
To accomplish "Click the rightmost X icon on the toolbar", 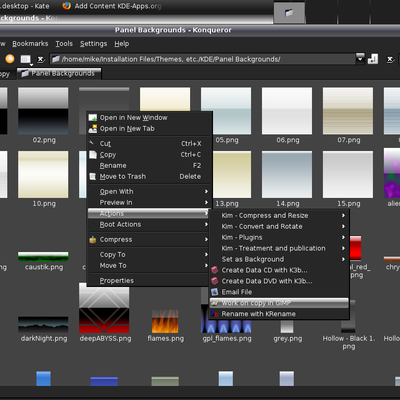I will [x=390, y=59].
